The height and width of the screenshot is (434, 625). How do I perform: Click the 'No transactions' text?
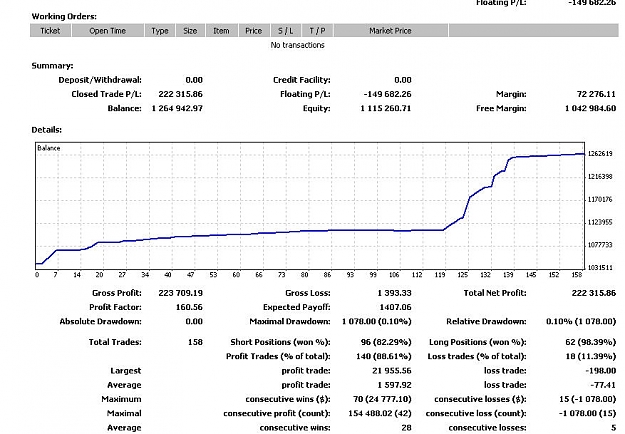(297, 45)
